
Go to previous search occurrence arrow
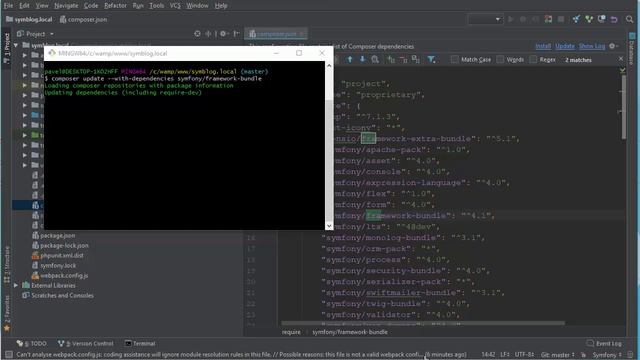point(349,60)
